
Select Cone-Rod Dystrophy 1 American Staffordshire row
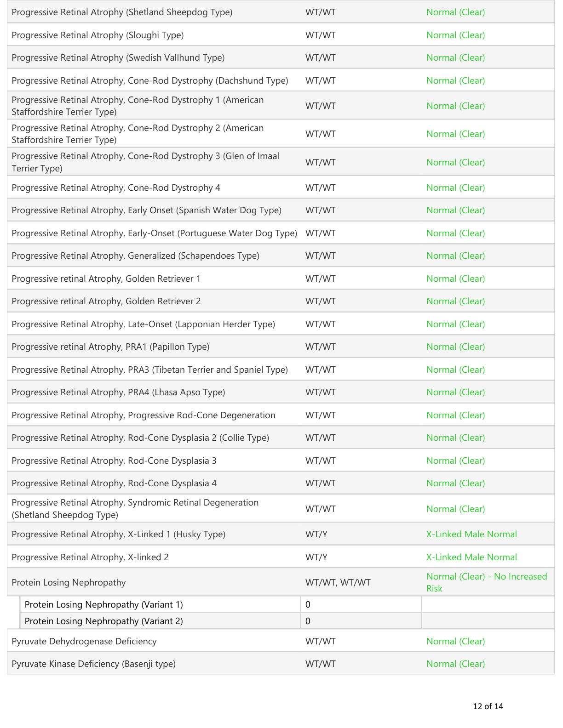[281, 106]
